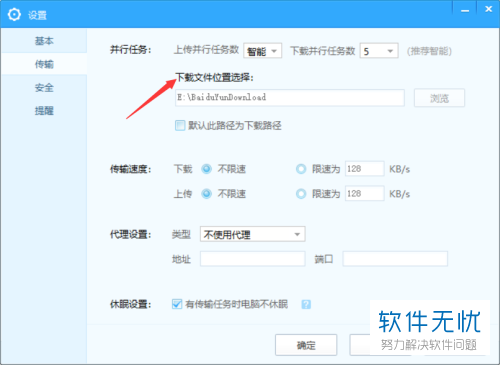Click the 下载文件位置选择 label
The image size is (500, 365).
pyautogui.click(x=215, y=78)
